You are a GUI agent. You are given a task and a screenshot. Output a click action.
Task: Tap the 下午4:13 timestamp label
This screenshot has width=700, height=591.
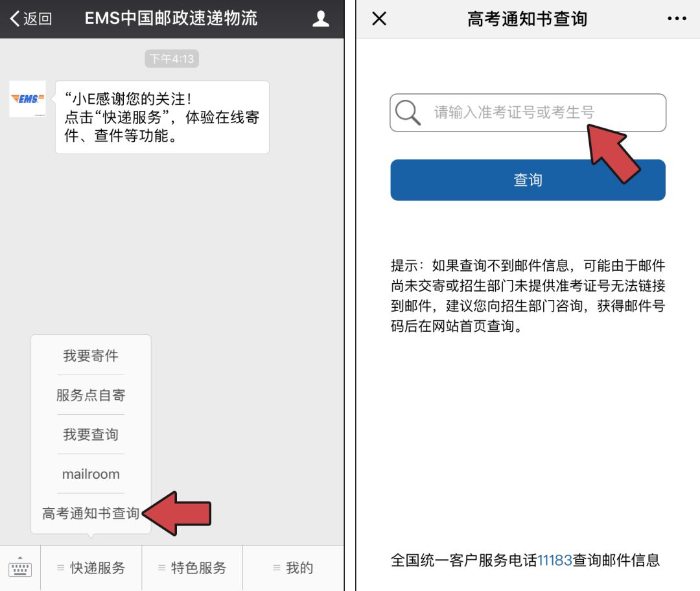[x=172, y=59]
